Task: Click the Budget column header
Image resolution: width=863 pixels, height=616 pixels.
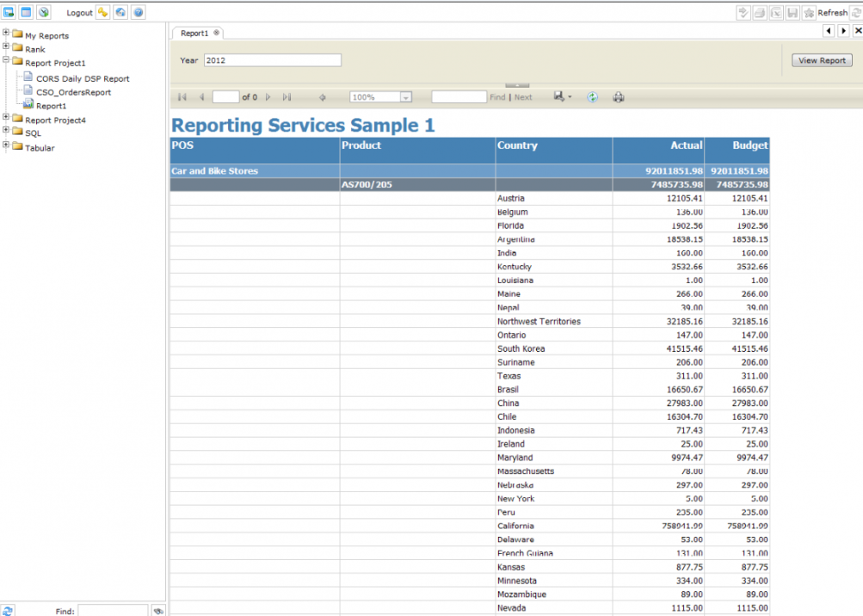Action: tap(737, 151)
